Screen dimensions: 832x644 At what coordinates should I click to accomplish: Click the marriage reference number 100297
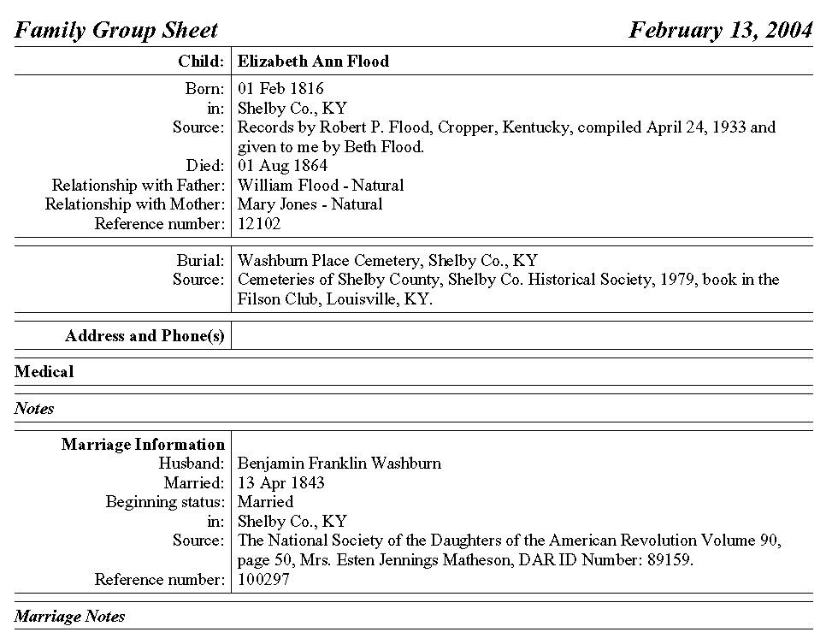(x=263, y=580)
